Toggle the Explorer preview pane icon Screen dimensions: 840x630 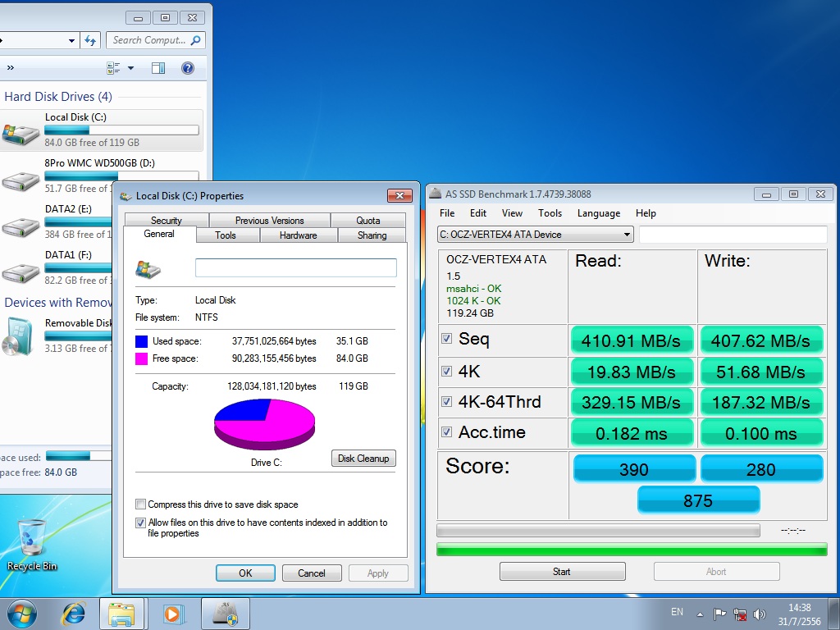point(158,68)
